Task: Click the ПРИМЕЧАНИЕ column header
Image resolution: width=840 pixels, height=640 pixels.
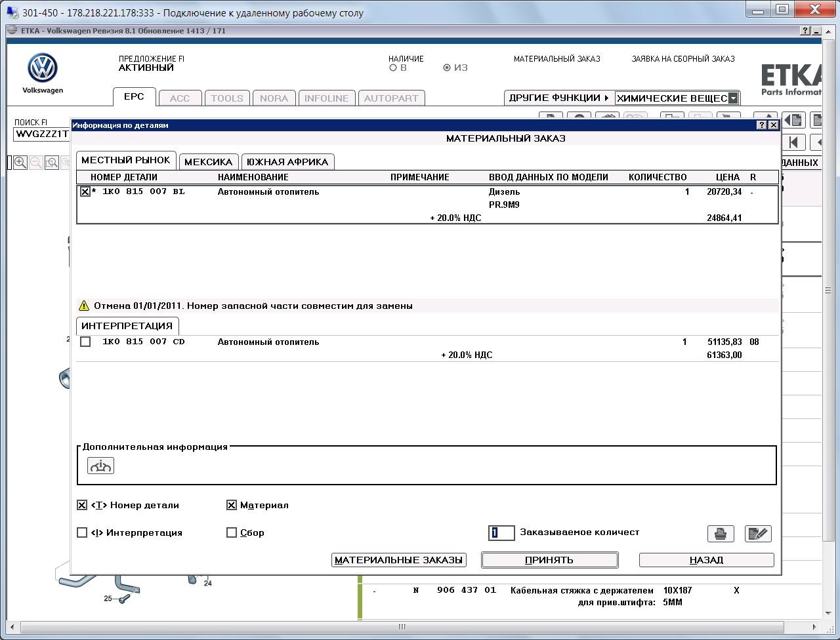Action: coord(420,177)
